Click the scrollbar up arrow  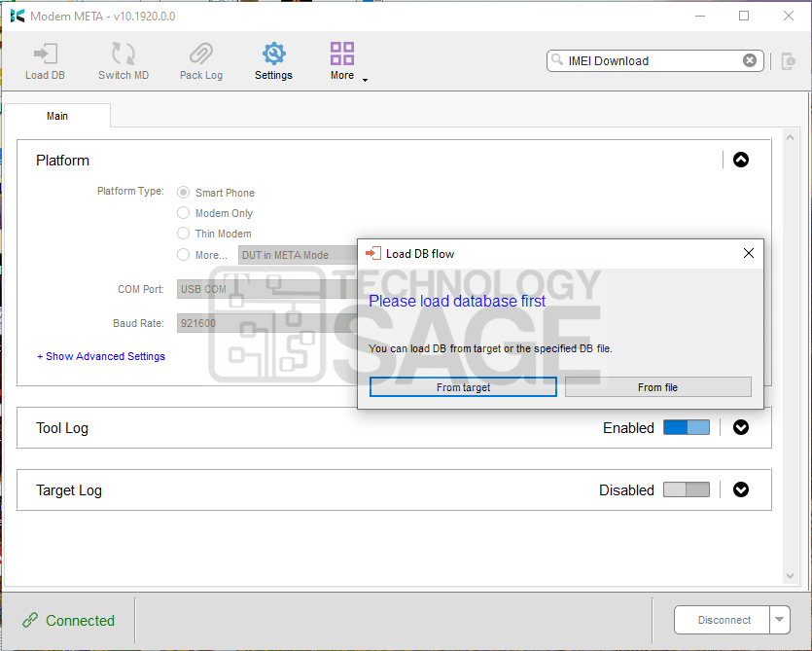[790, 138]
